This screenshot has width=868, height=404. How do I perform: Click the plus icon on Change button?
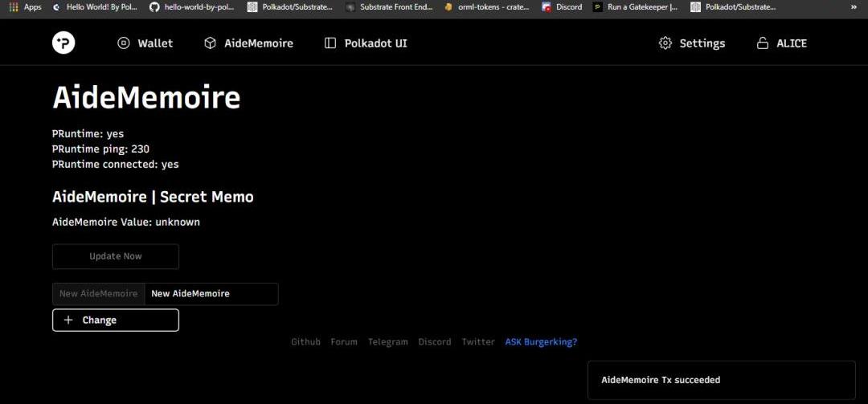68,320
